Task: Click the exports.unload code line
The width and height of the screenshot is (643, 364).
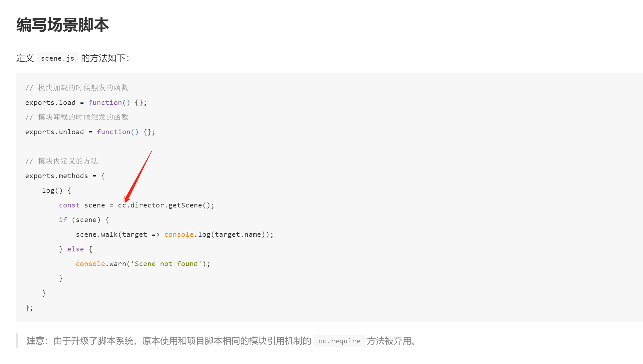Action: point(90,132)
